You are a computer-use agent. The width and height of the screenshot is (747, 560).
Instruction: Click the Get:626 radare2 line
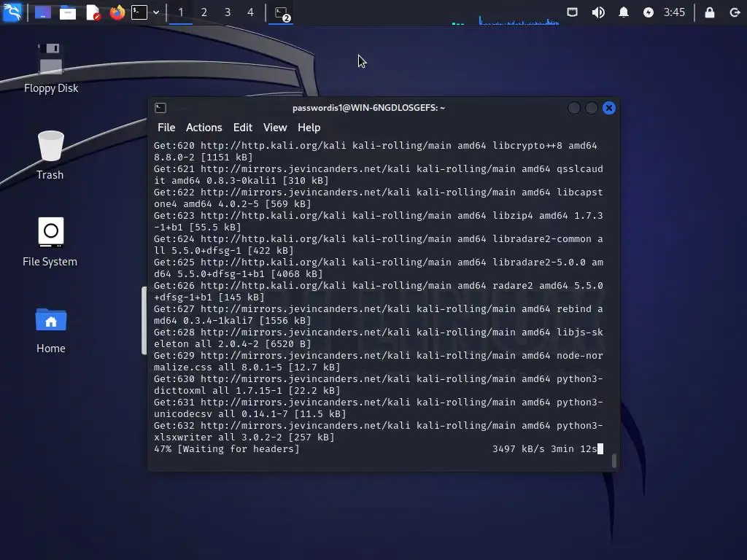click(379, 292)
